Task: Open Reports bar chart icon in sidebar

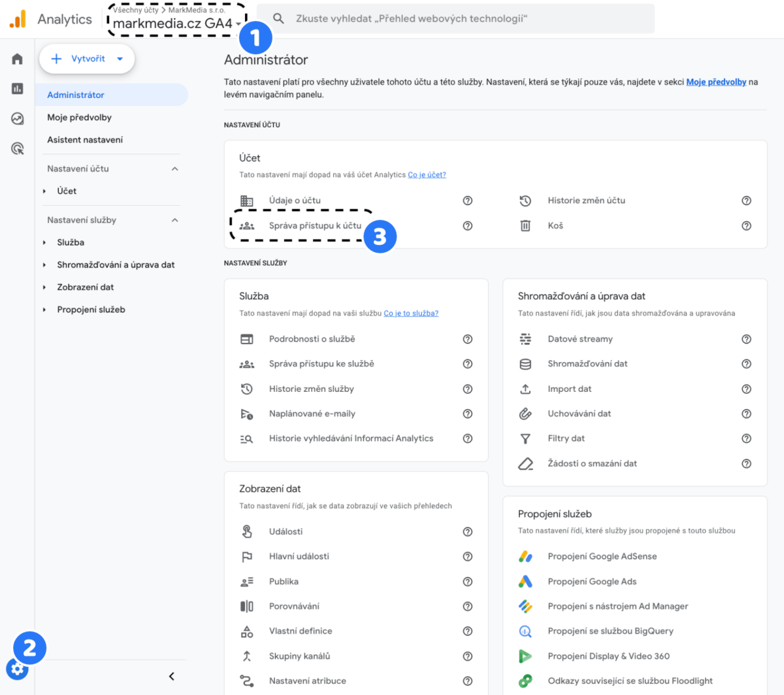Action: click(18, 88)
